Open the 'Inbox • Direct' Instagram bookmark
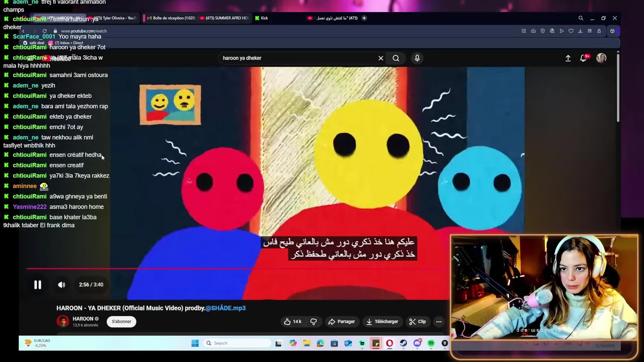This screenshot has width=644, height=362. click(66, 43)
